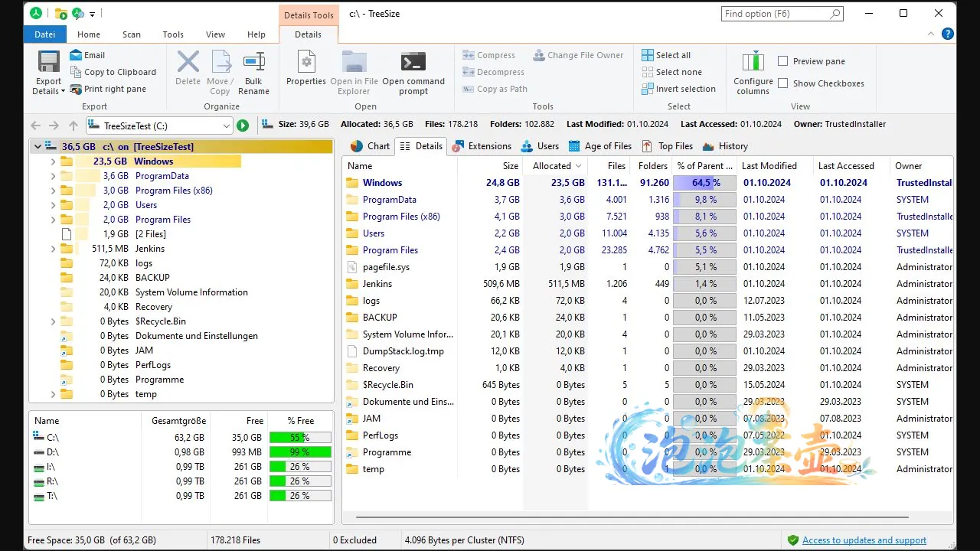This screenshot has width=980, height=551.
Task: Click Select none
Action: point(671,72)
